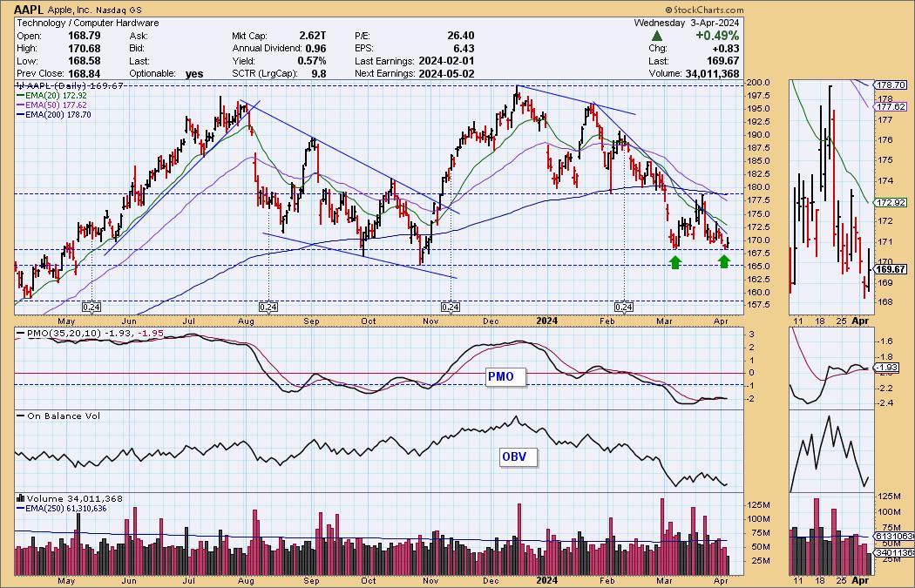The image size is (915, 588).
Task: Click the Optionable "yes" value
Action: click(x=193, y=74)
